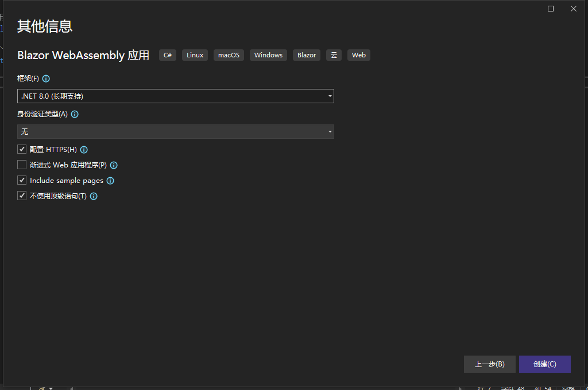Viewport: 588px width, 390px height.
Task: Click info icon beside Include sample pages
Action: [x=110, y=181]
